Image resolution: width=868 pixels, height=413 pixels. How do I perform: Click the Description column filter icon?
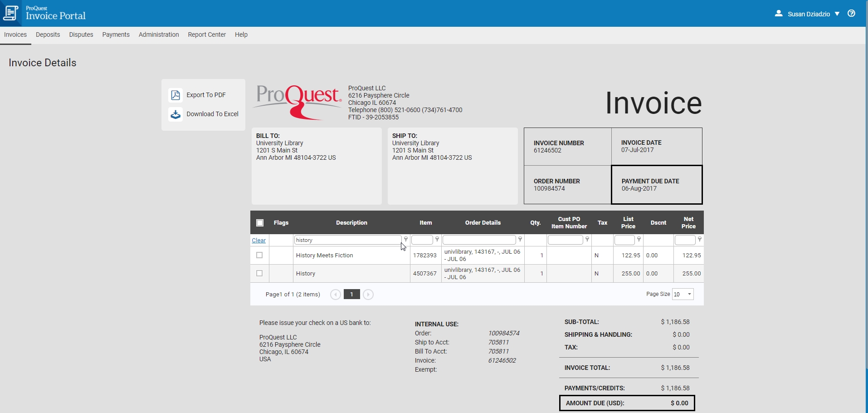tap(406, 239)
